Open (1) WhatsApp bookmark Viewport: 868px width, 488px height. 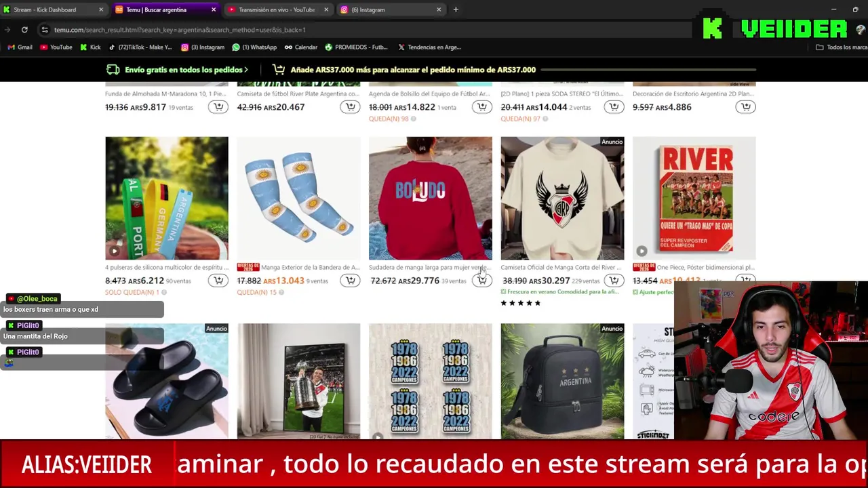pyautogui.click(x=254, y=47)
